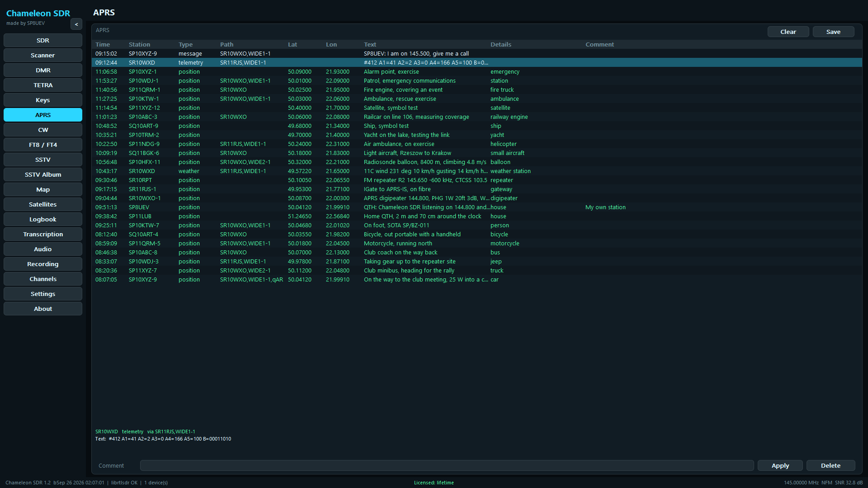Go to the TETRA section
The height and width of the screenshot is (488, 868).
[x=43, y=85]
